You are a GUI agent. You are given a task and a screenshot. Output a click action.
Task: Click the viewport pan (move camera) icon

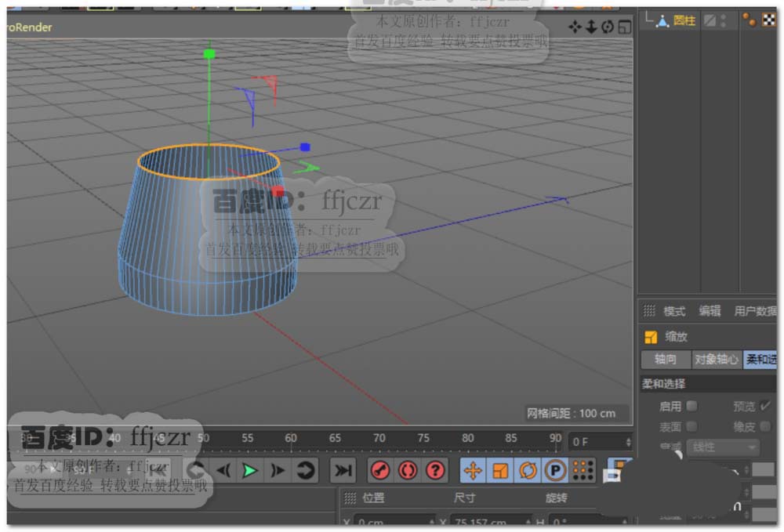575,27
